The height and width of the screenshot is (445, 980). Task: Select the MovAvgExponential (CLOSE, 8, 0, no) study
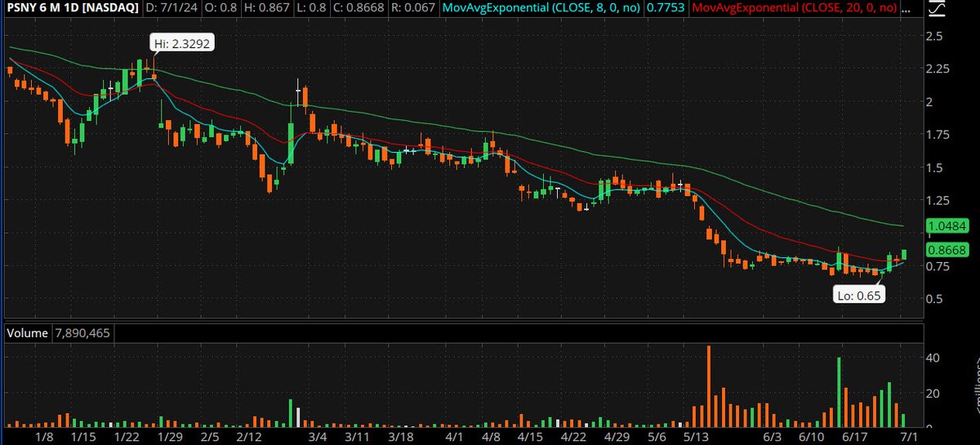540,8
